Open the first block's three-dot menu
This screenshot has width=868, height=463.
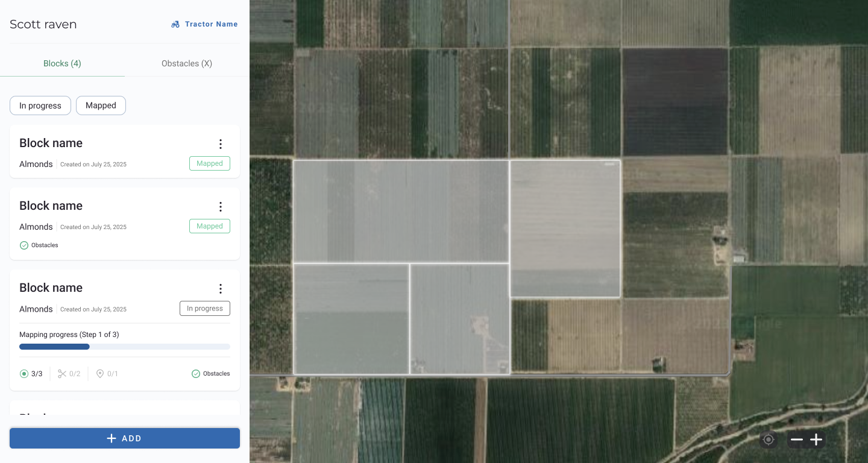tap(221, 144)
